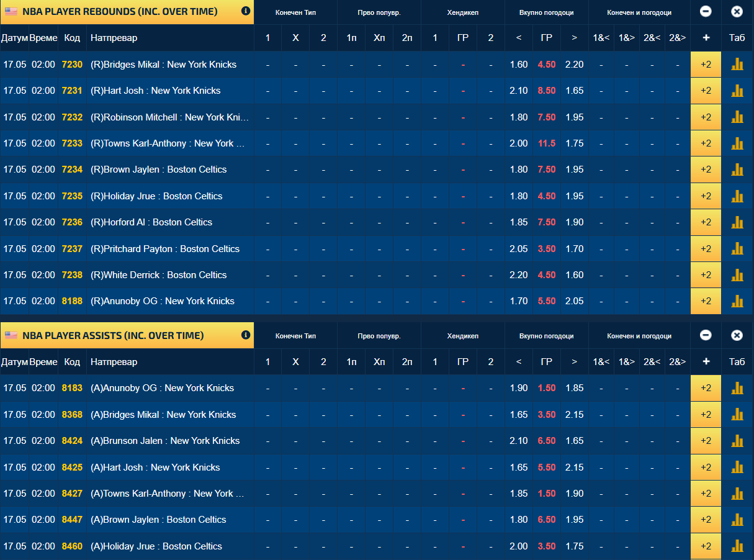
Task: Click 'Натпревар' column header in rebounds table
Action: tap(114, 38)
